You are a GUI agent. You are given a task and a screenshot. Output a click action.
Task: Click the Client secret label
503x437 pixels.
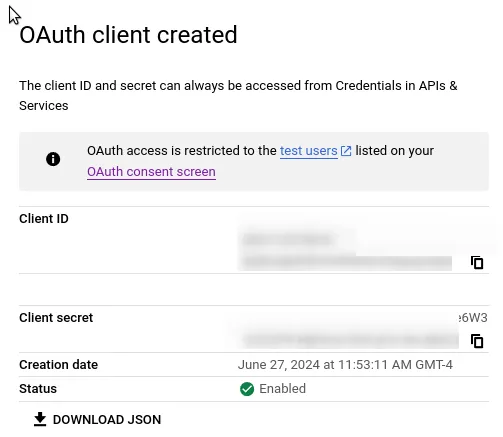point(56,318)
